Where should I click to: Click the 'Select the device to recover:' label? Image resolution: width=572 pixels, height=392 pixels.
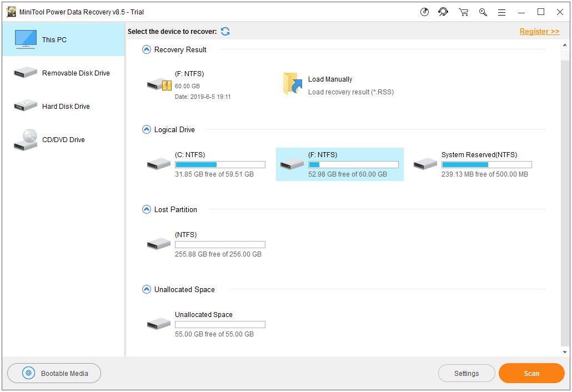[172, 31]
